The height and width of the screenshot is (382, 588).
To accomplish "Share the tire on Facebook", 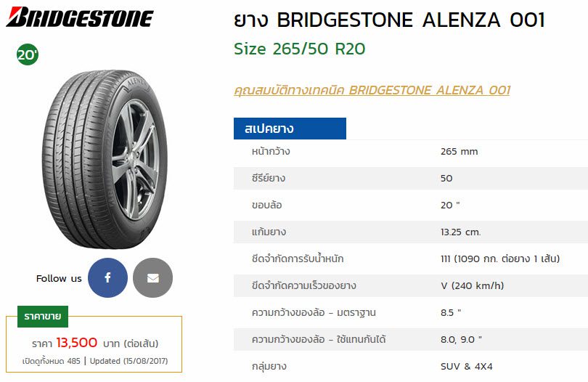I will coord(107,278).
